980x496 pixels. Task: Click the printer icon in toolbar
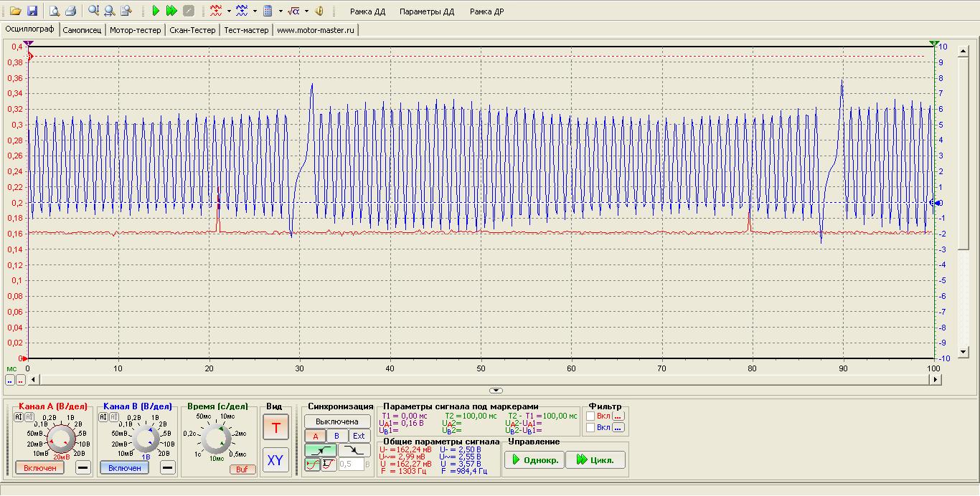(70, 11)
